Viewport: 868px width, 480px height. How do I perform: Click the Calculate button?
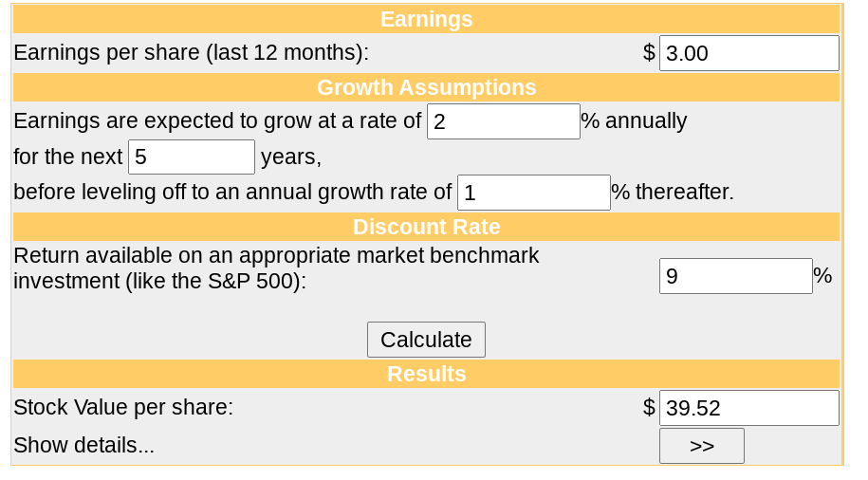(x=426, y=340)
